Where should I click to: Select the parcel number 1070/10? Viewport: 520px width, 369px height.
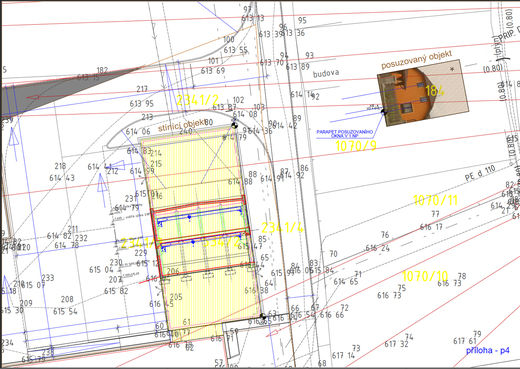tap(425, 276)
